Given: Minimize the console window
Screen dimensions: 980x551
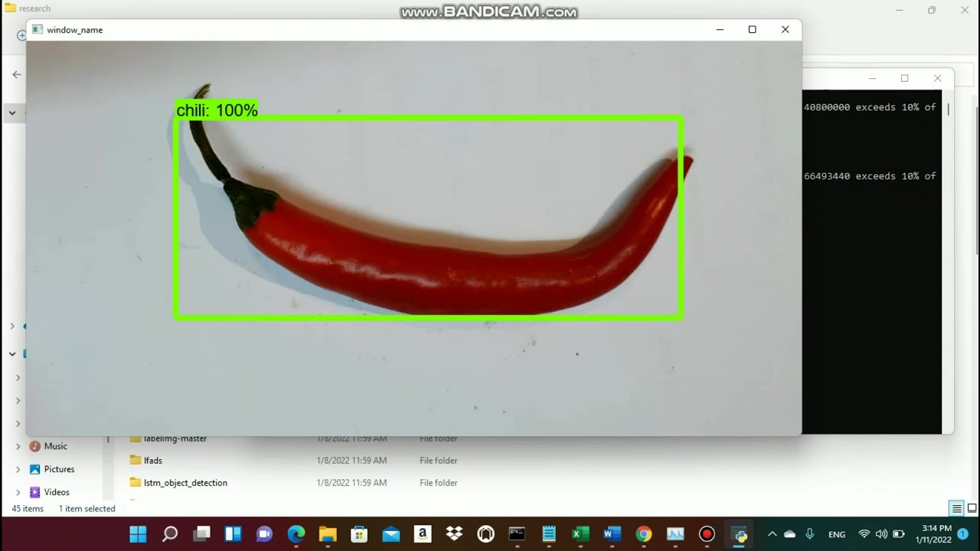Looking at the screenshot, I should (872, 78).
